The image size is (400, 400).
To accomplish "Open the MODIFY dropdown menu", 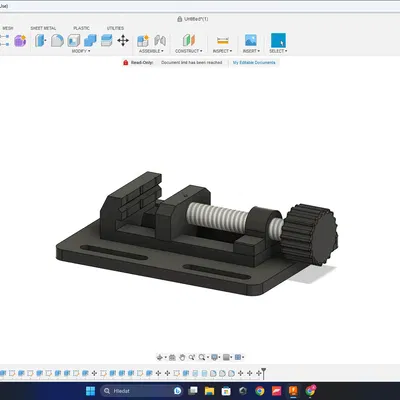I will [x=81, y=51].
